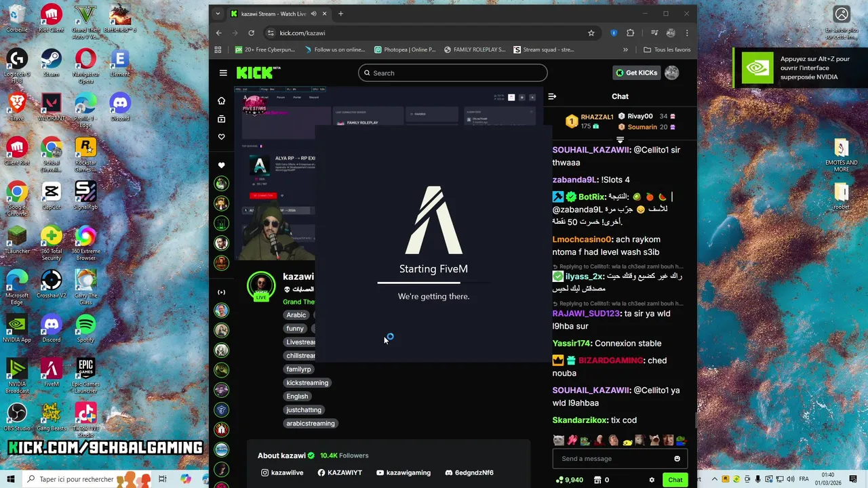Select the English stream tag
868x488 pixels.
tap(297, 396)
